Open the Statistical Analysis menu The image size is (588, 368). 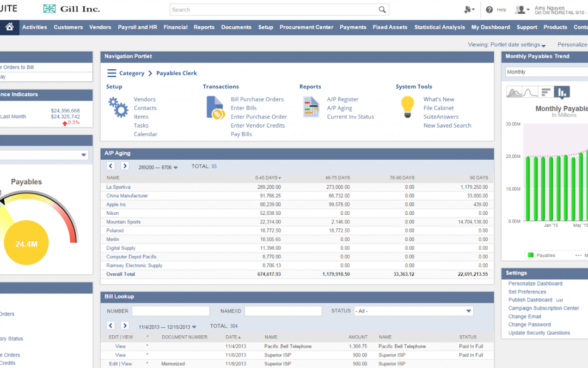439,27
